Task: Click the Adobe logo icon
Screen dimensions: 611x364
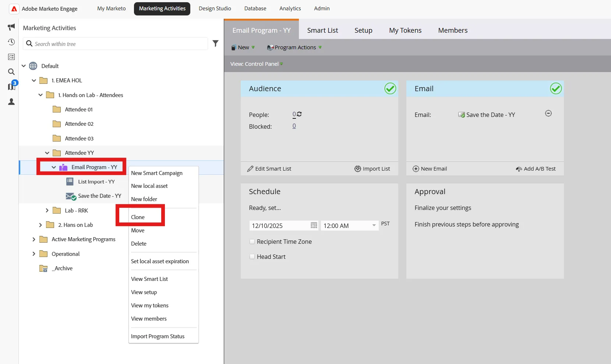Action: [x=14, y=9]
